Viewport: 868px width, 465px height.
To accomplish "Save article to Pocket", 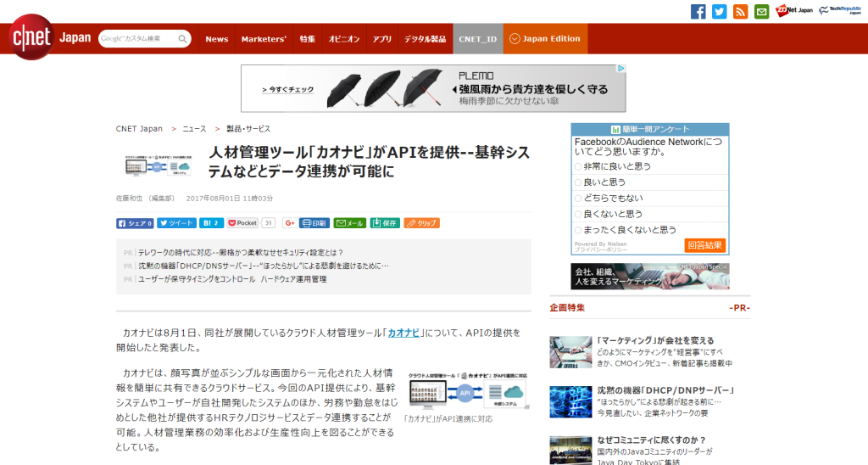I will point(242,223).
